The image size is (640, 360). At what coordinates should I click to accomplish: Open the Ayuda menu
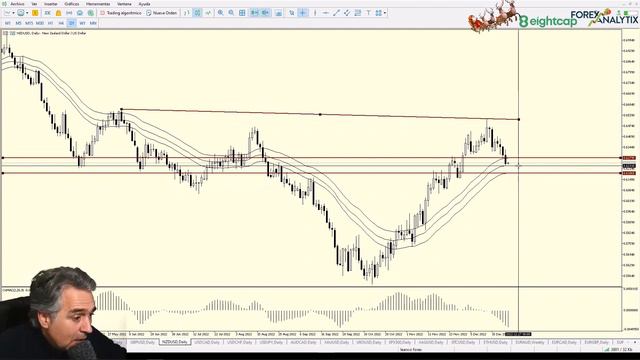tap(144, 4)
